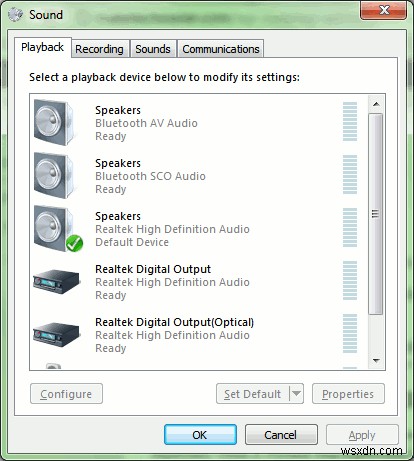Select the 'Bluetooth AV Audio' text
414x461 pixels.
click(x=146, y=123)
